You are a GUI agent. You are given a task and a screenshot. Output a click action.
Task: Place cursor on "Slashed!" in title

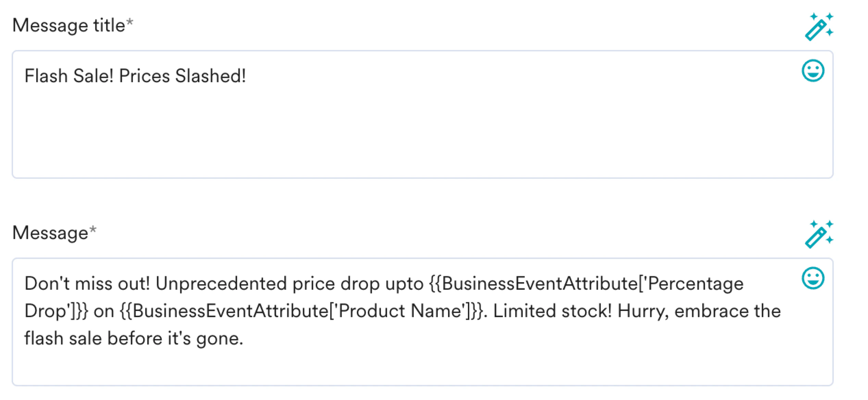(x=210, y=76)
